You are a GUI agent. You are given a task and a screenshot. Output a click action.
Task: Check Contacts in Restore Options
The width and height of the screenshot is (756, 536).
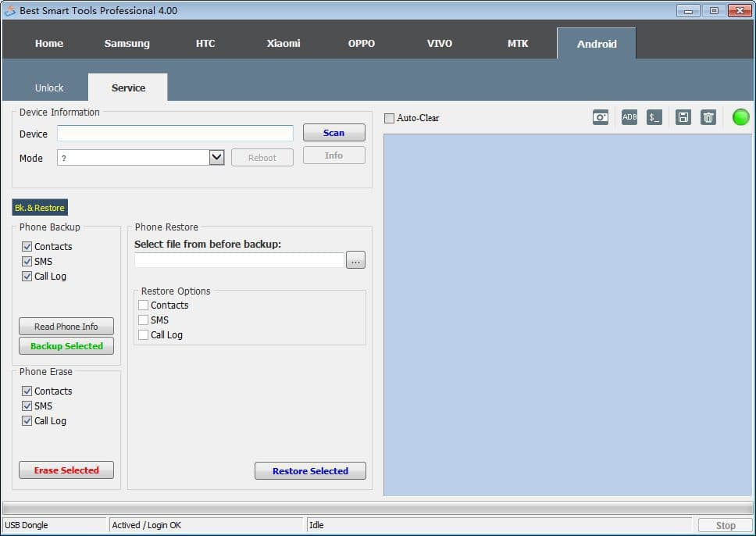click(x=143, y=306)
